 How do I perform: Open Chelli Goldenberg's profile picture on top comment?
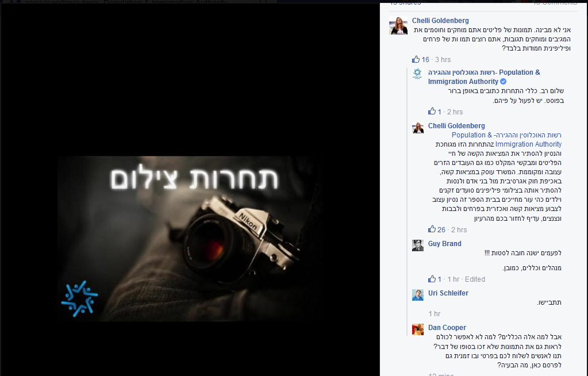click(x=398, y=25)
